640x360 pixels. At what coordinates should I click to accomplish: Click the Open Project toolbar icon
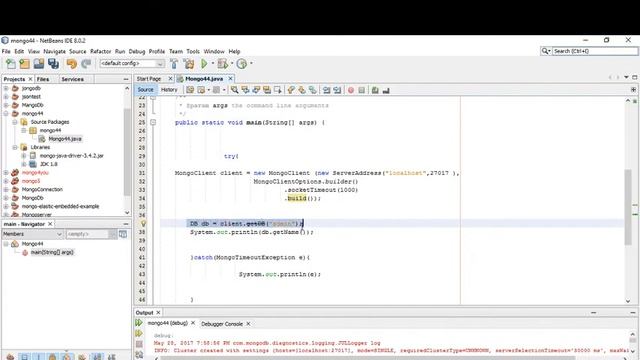pyautogui.click(x=39, y=64)
